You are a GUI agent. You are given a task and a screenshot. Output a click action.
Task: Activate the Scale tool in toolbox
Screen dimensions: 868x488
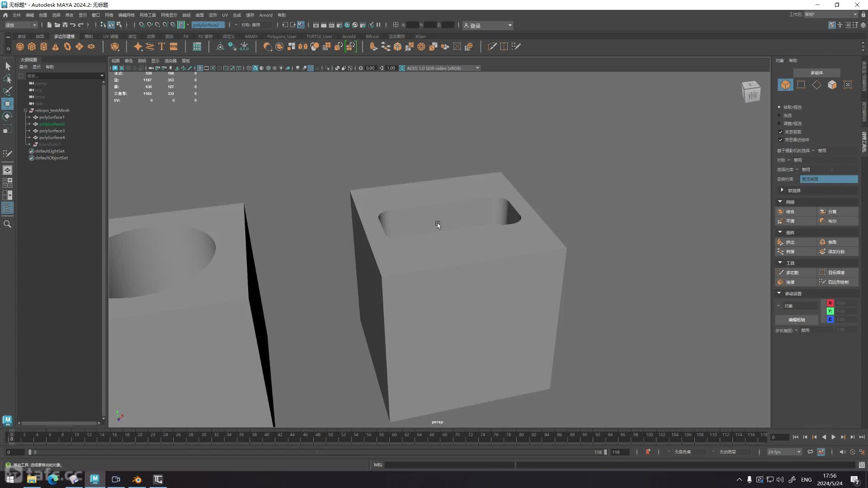[8, 130]
